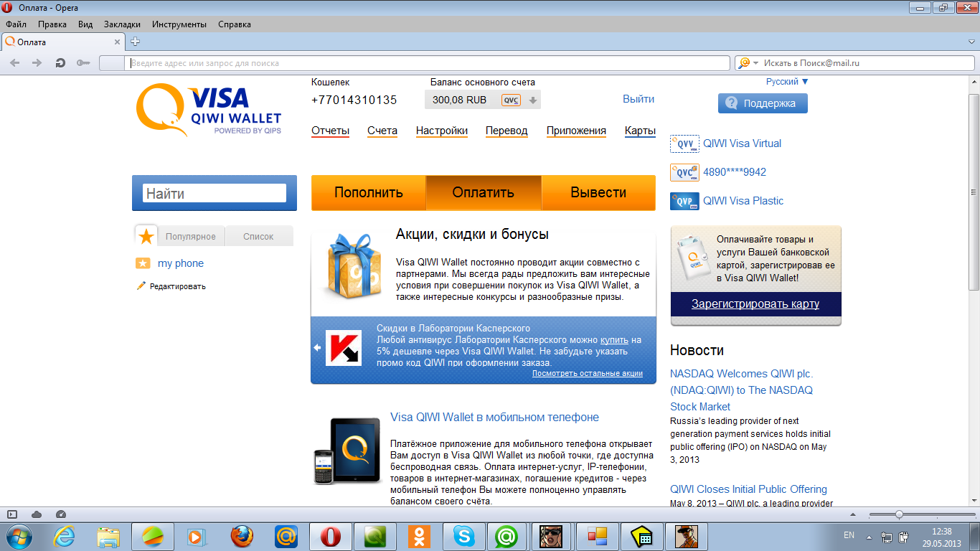
Task: Click the Mail.ru search engine icon
Action: coord(744,63)
